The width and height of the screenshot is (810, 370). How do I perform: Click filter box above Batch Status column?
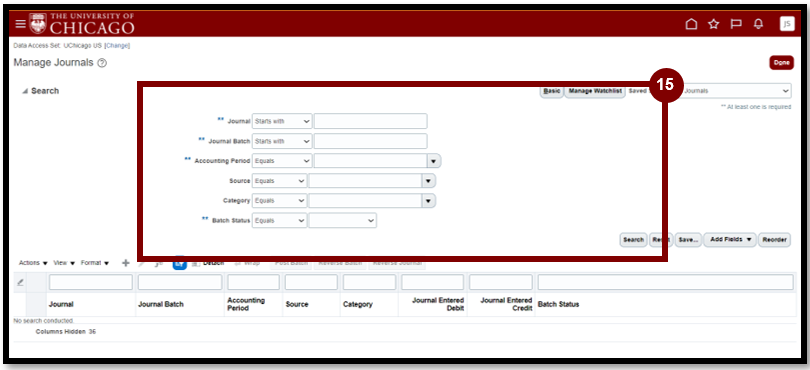point(666,282)
